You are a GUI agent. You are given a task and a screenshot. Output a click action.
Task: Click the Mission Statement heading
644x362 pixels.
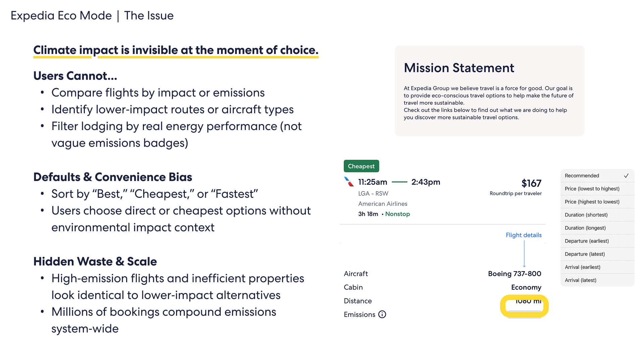[x=459, y=68]
